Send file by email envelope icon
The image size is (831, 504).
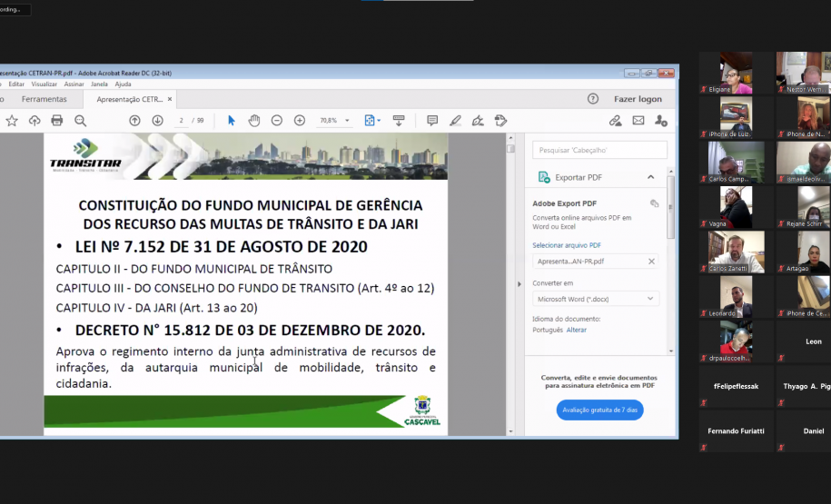point(638,121)
